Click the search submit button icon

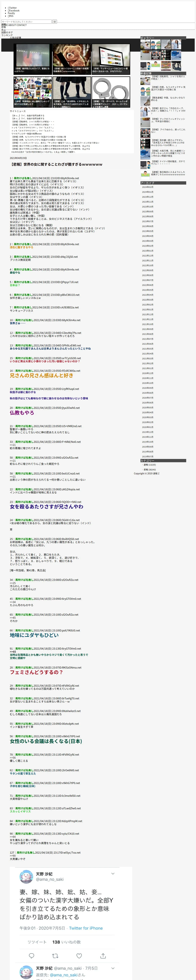(x=54, y=22)
